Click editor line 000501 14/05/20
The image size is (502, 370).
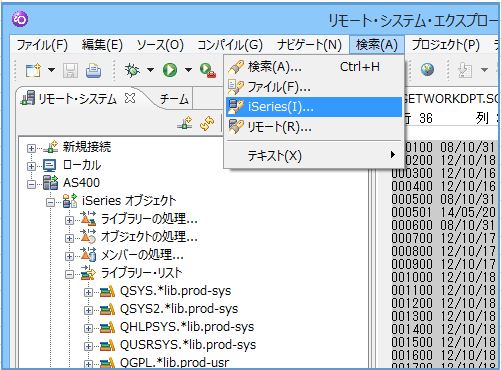(x=444, y=212)
